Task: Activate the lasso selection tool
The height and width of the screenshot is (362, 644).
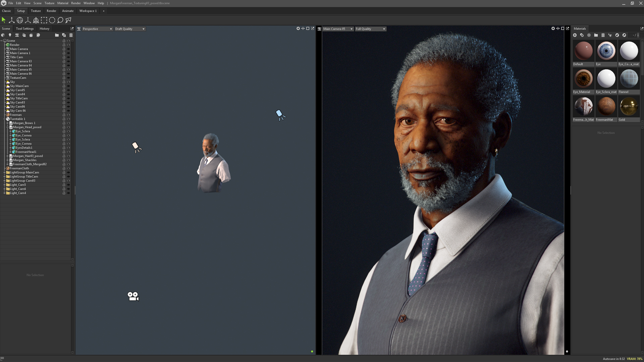Action: click(x=60, y=20)
